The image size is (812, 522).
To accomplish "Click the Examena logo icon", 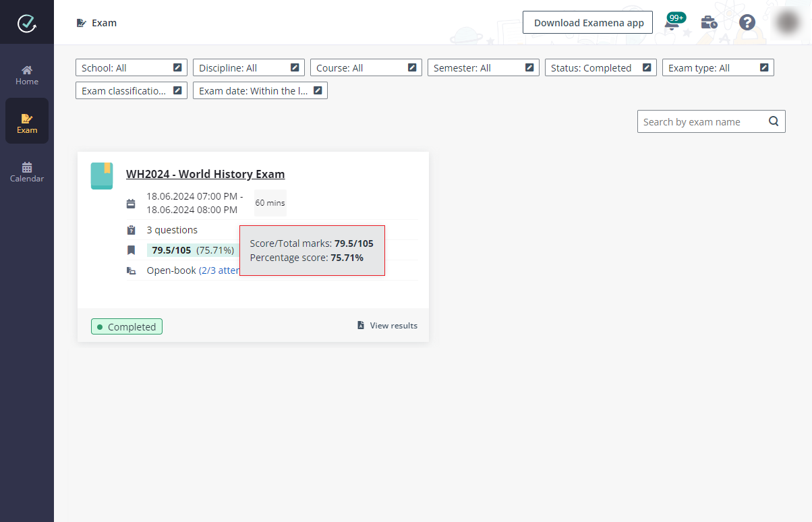I will pos(27,23).
